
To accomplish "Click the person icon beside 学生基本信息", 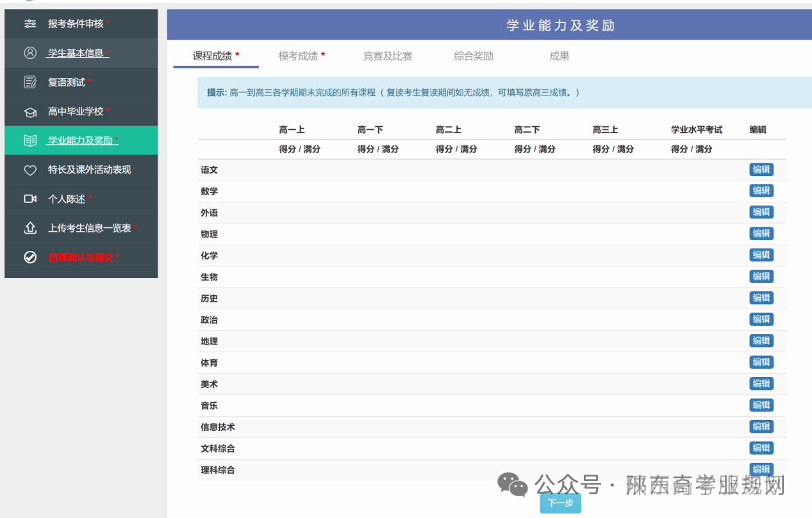I will [30, 53].
